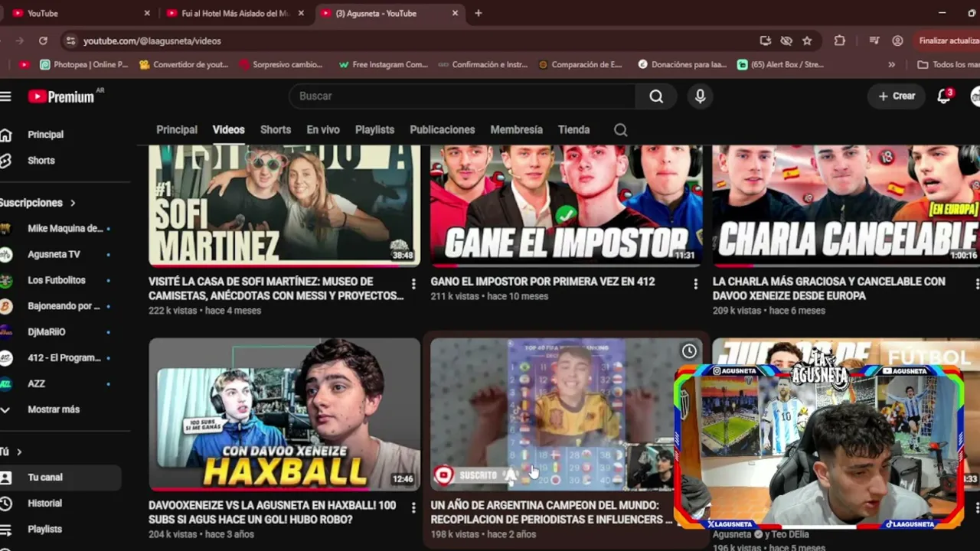Screen dimensions: 980x551
Task: Expand the Suscripciones section arrow
Action: click(73, 203)
